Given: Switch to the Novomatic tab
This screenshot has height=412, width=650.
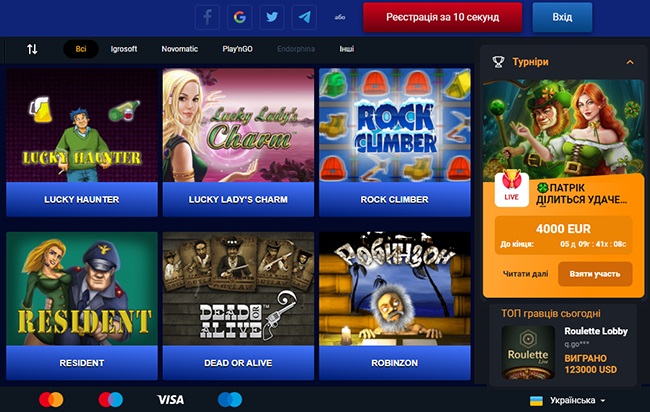Looking at the screenshot, I should pos(179,49).
